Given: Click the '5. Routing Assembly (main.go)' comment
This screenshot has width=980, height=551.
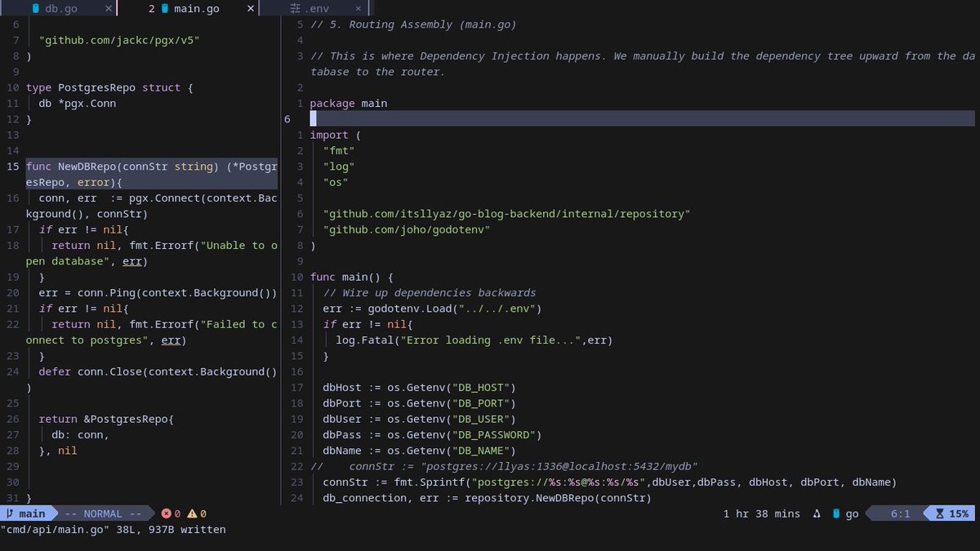Looking at the screenshot, I should [x=412, y=24].
